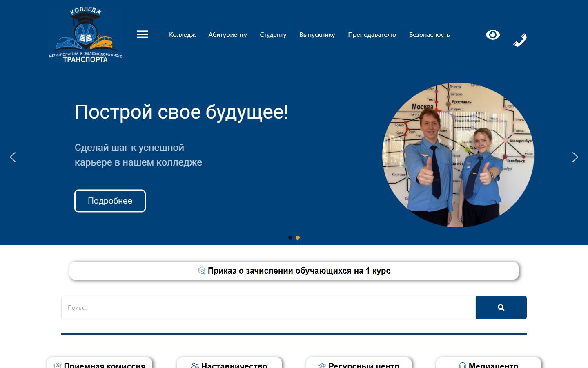Image resolution: width=588 pixels, height=368 pixels.
Task: Open the Абитуриенту menu
Action: coord(227,35)
